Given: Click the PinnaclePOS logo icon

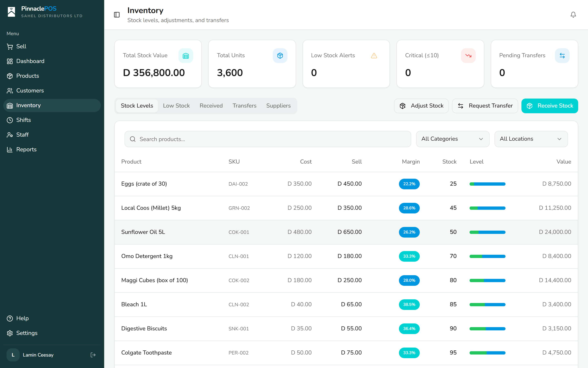Looking at the screenshot, I should click(x=11, y=12).
